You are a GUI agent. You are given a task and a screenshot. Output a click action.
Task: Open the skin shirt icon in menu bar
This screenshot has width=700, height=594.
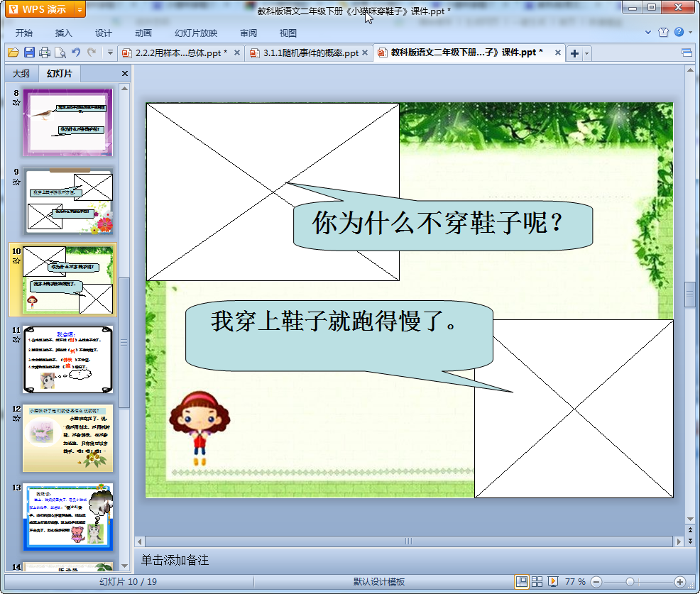(x=663, y=32)
